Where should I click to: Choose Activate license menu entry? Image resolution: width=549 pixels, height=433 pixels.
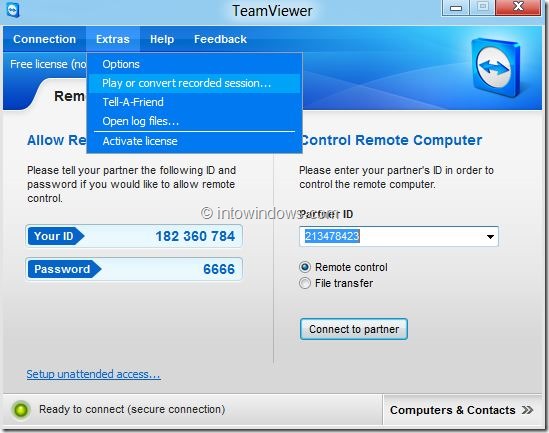coord(194,141)
